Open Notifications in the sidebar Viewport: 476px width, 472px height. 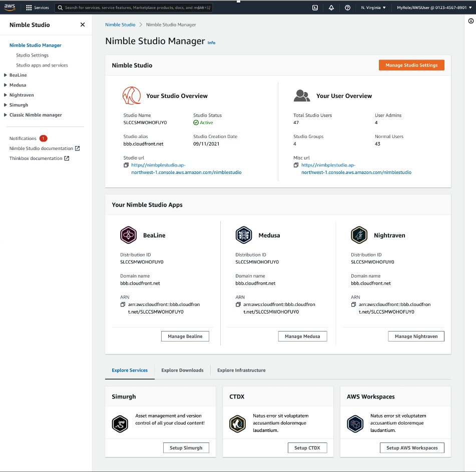click(23, 138)
